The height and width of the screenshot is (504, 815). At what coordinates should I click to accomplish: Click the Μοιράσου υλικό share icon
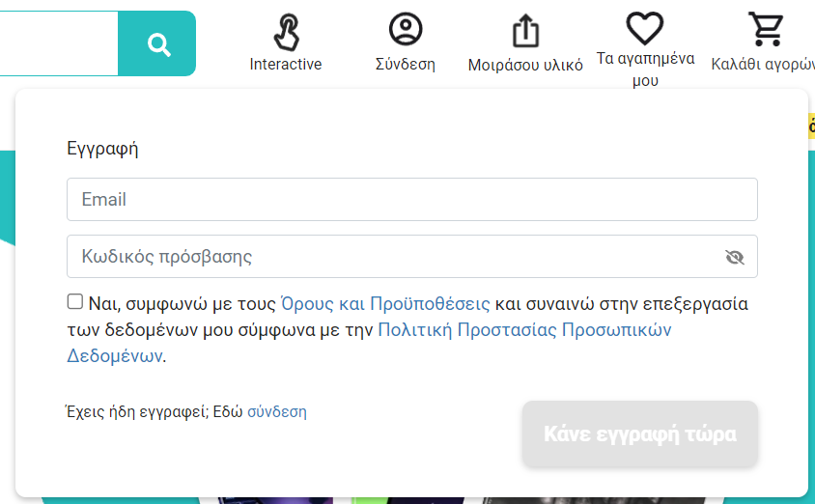click(x=525, y=30)
